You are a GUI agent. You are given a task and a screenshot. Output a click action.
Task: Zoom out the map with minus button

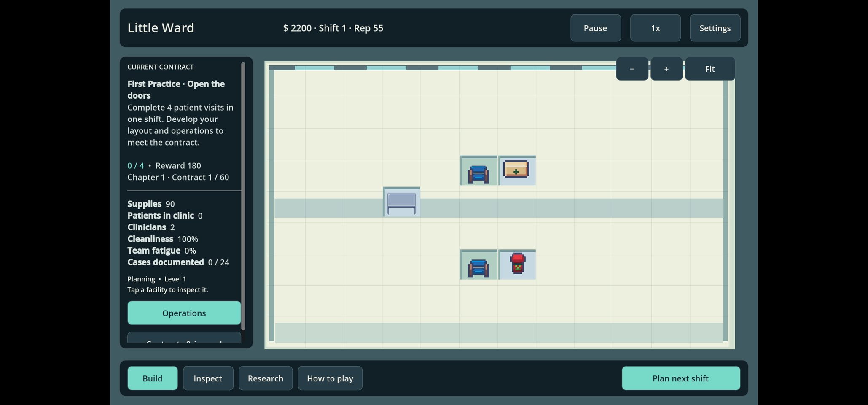632,69
